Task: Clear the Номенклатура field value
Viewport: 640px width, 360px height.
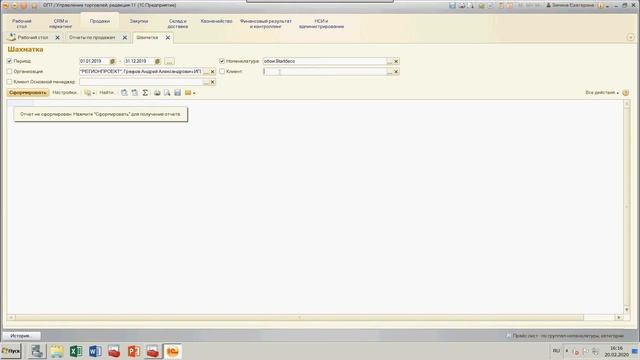Action: click(x=396, y=61)
